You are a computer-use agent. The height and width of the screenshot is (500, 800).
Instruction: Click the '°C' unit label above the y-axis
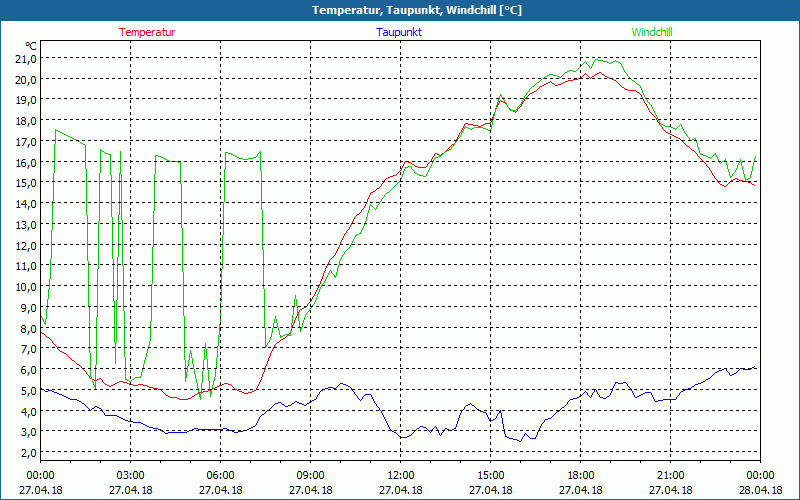click(31, 45)
